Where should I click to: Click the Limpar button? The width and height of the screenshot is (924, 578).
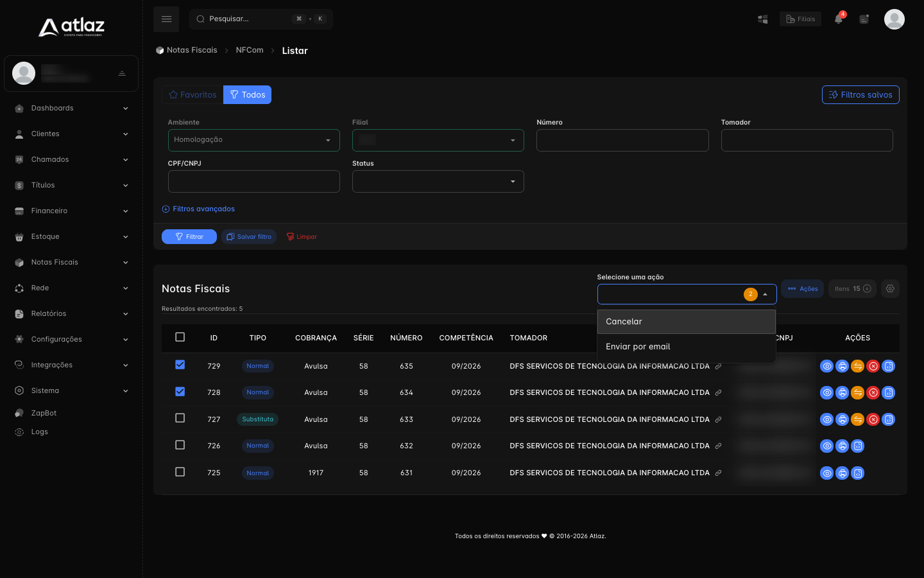(x=302, y=237)
